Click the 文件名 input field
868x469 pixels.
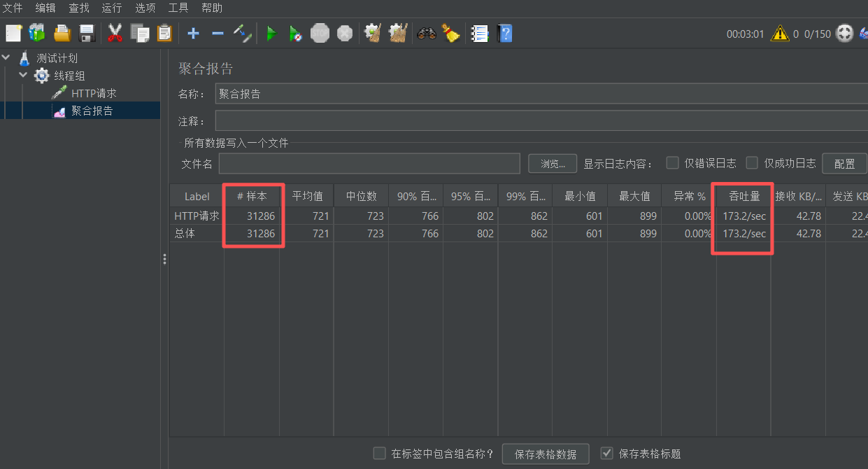369,163
